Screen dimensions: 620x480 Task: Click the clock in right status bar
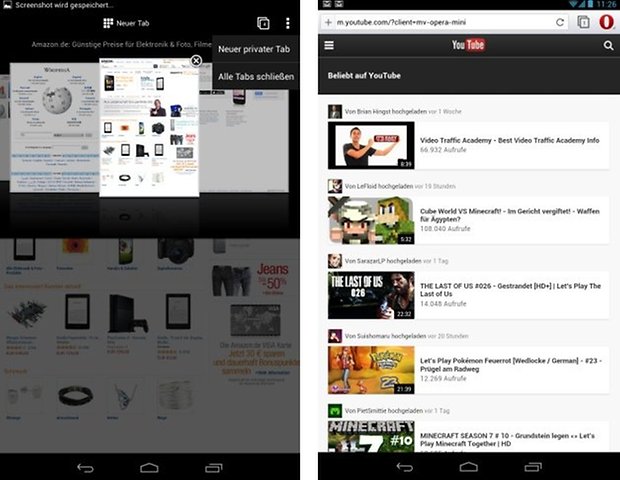point(608,4)
